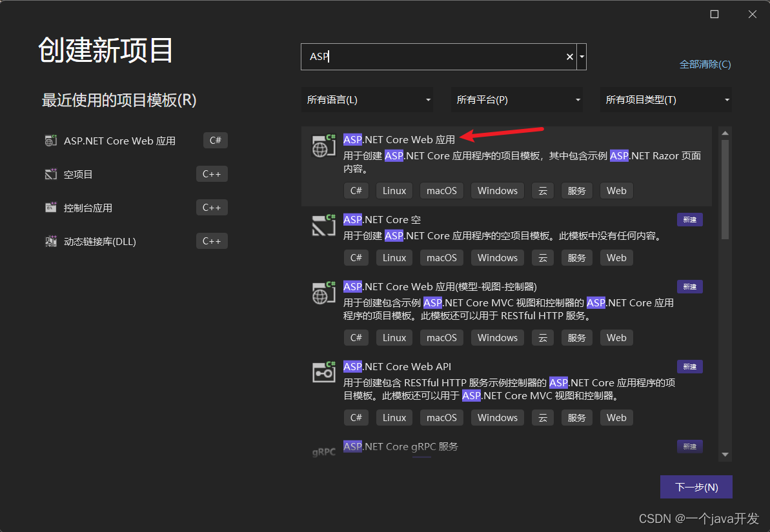This screenshot has height=532, width=770.
Task: Click the results list scroll up arrow
Action: (x=725, y=133)
